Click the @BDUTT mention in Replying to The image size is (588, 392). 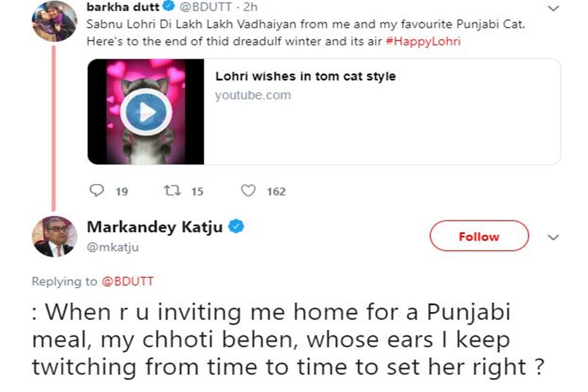pos(127,281)
